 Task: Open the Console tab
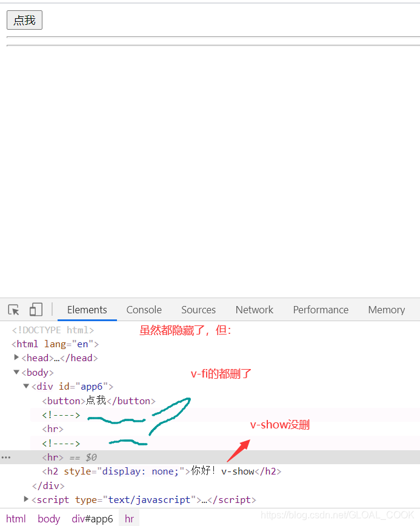pyautogui.click(x=144, y=310)
